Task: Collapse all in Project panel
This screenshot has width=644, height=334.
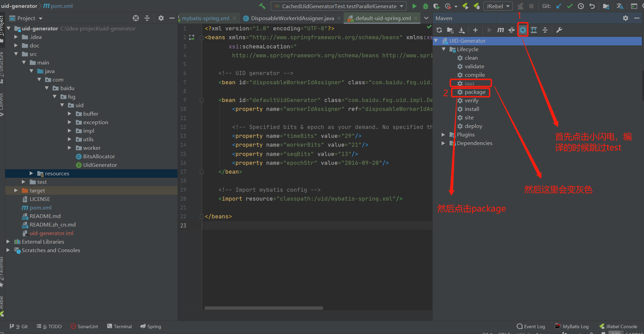Action: click(147, 18)
